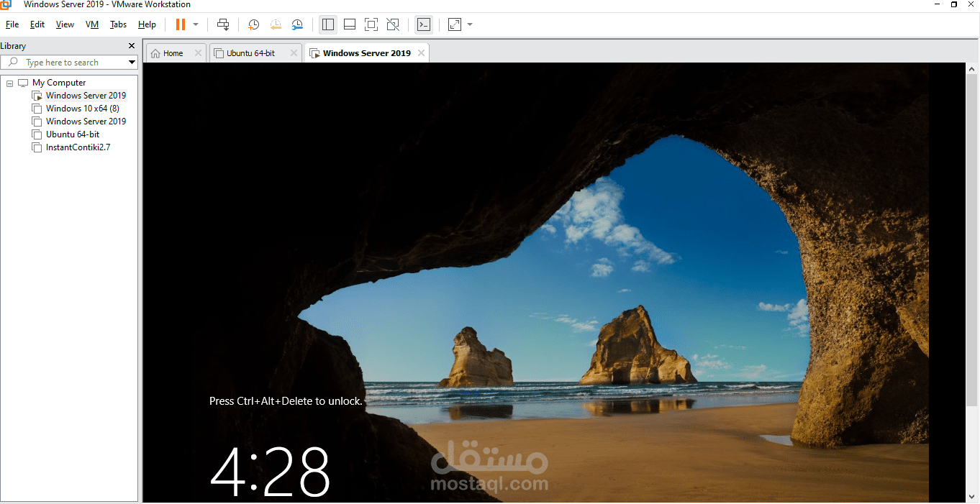980x504 pixels.
Task: Click Send Ctrl+Alt+Del toolbar icon
Action: click(x=223, y=24)
